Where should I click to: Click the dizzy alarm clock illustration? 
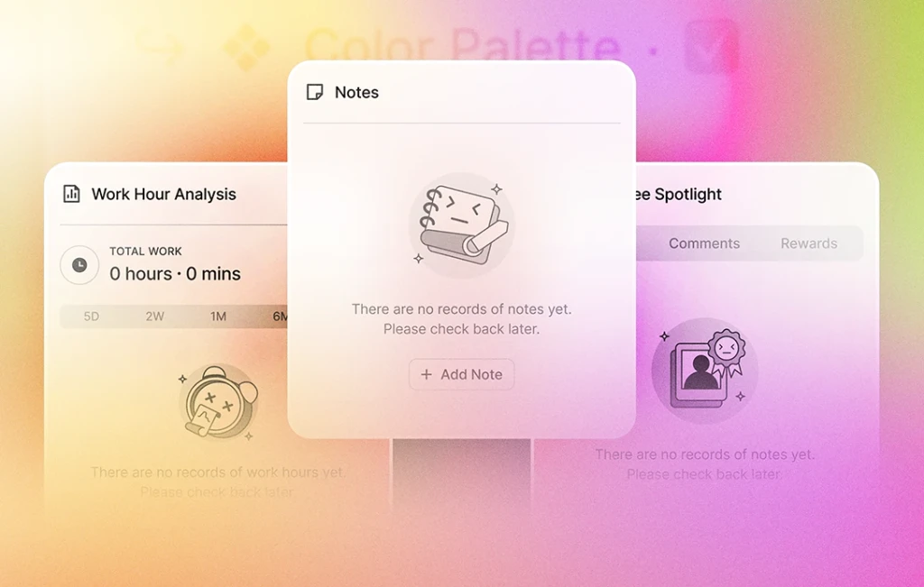[218, 403]
